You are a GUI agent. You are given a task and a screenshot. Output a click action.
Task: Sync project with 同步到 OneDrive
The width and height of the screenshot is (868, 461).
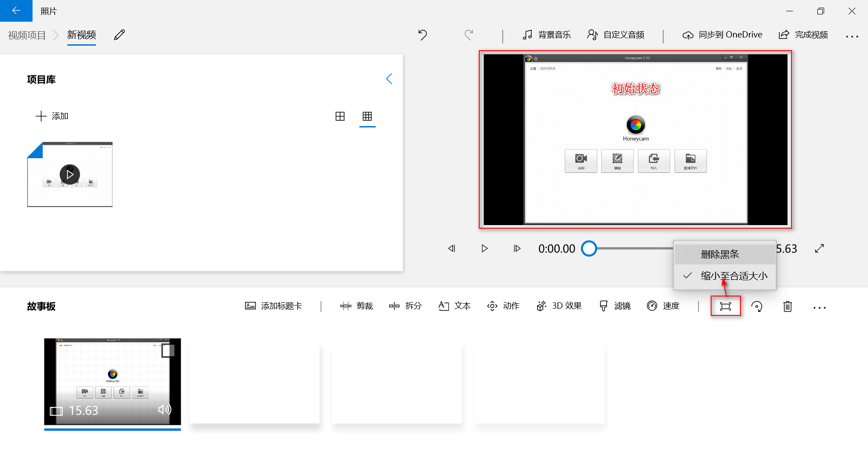[x=722, y=35]
